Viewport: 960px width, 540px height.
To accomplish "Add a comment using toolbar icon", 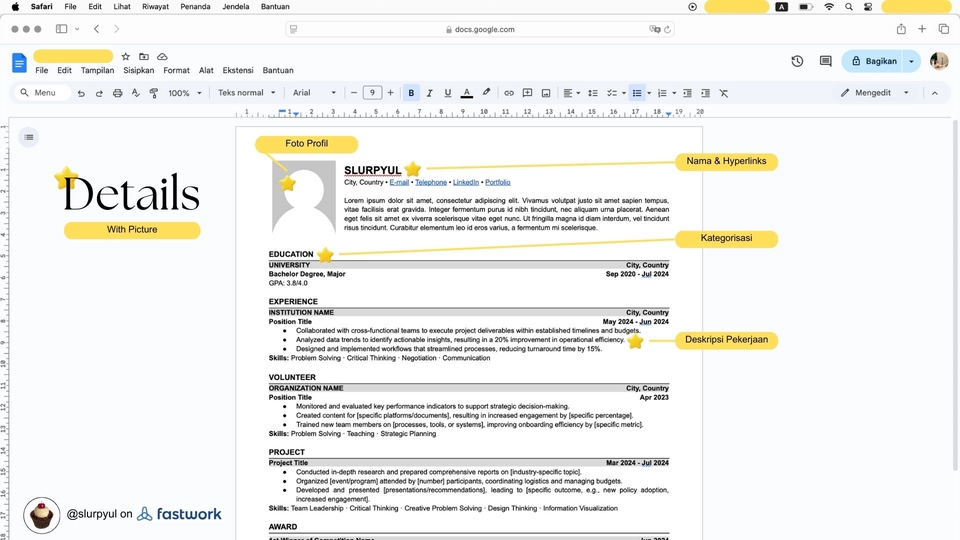I will pyautogui.click(x=527, y=93).
